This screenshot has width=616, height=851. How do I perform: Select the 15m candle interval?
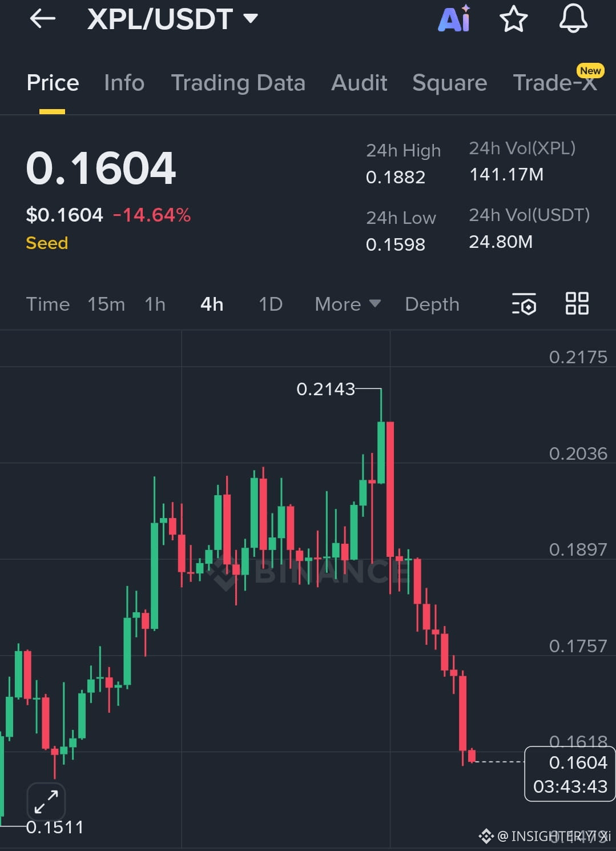click(x=106, y=304)
